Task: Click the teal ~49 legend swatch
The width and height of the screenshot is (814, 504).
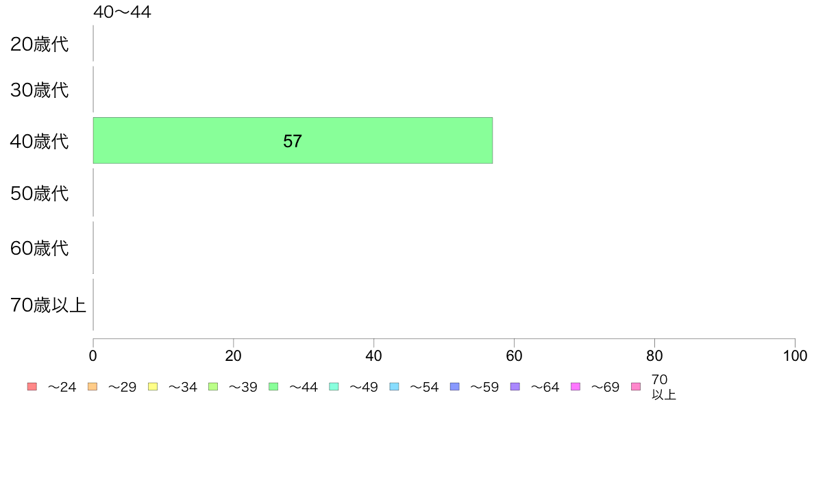Action: tap(334, 387)
